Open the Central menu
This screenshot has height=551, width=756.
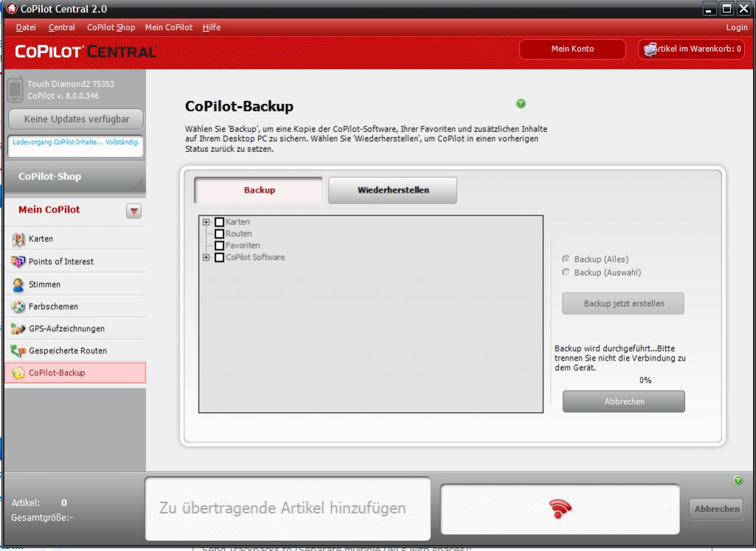pos(62,27)
